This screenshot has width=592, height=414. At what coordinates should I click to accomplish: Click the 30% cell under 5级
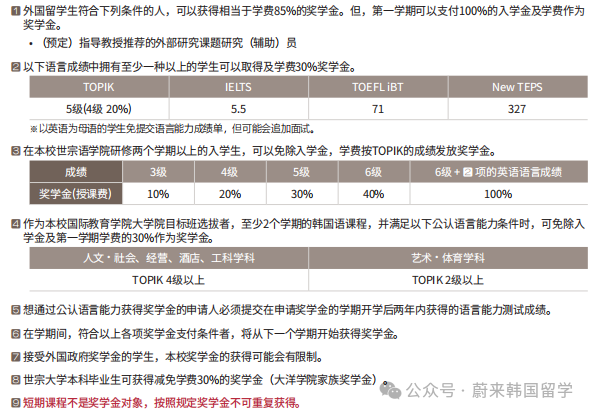(x=302, y=194)
